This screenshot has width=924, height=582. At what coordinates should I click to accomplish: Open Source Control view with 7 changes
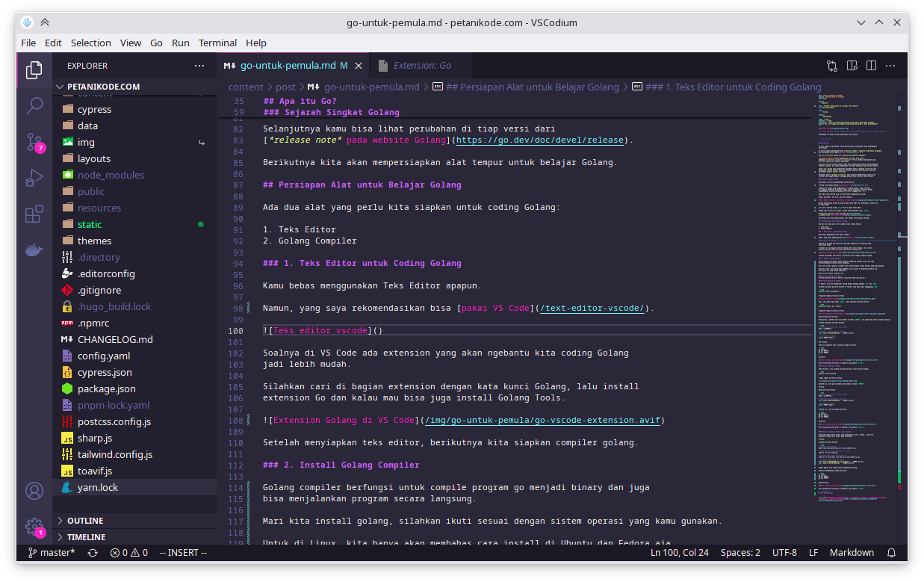34,142
